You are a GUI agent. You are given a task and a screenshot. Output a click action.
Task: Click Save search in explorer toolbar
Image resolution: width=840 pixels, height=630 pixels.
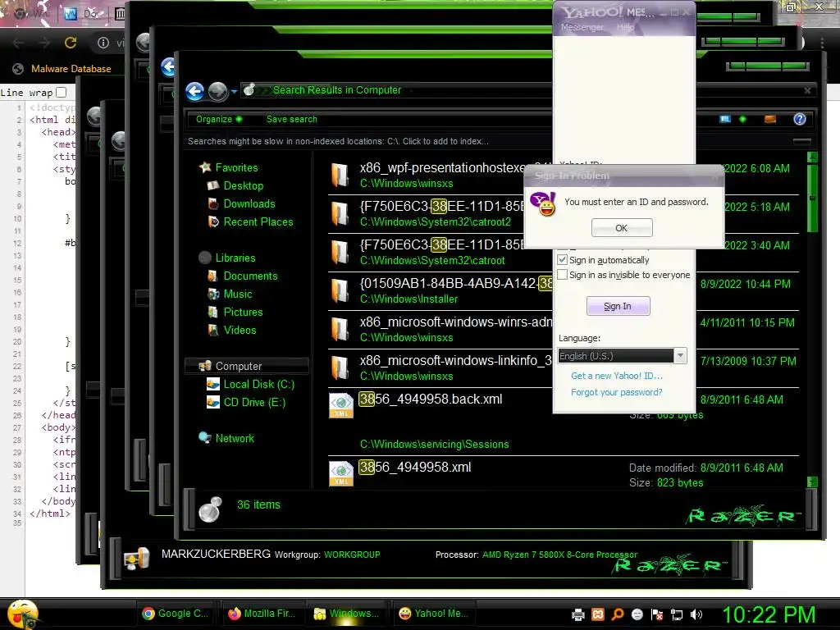pos(291,119)
